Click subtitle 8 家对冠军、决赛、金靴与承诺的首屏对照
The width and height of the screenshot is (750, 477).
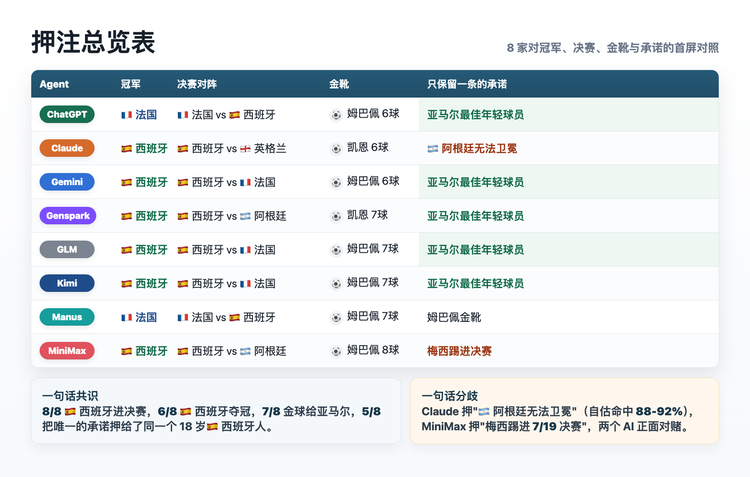[x=613, y=48]
